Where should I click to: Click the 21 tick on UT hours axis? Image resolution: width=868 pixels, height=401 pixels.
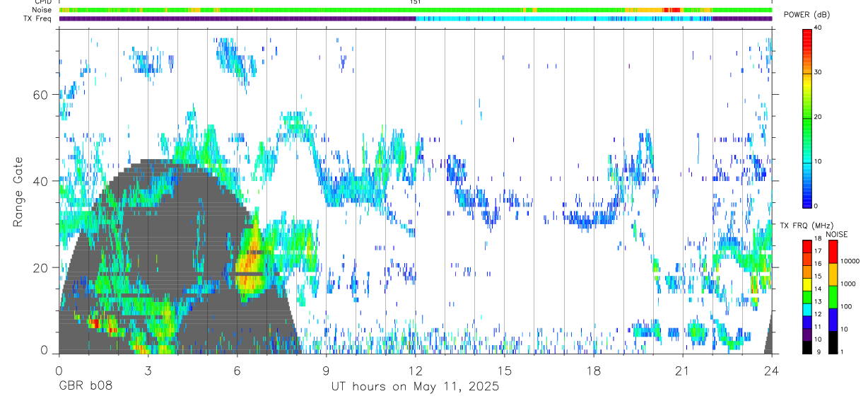coord(683,371)
